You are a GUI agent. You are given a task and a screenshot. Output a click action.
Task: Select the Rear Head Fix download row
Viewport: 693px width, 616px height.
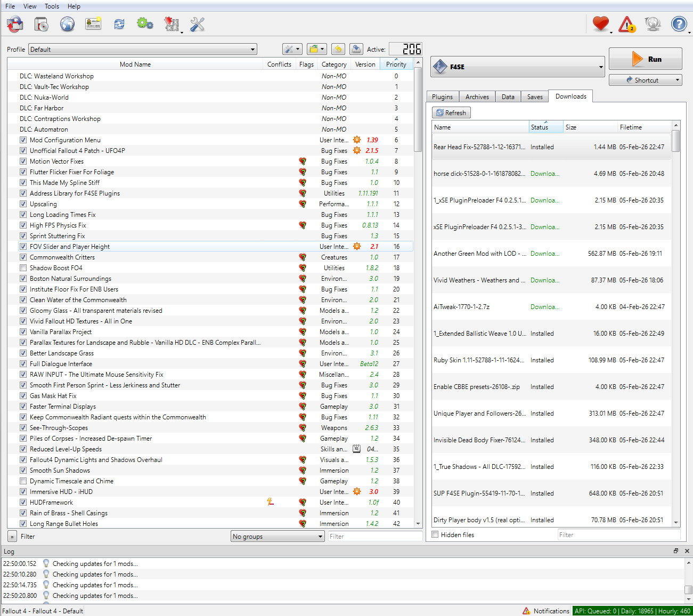(x=551, y=147)
